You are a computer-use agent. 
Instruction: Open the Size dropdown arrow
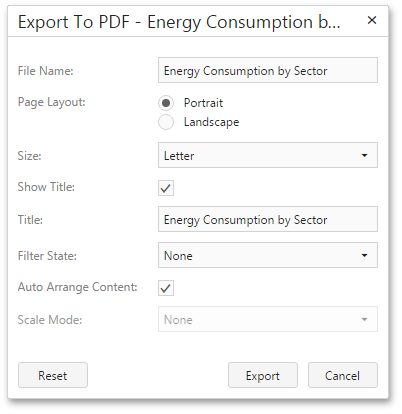(364, 155)
